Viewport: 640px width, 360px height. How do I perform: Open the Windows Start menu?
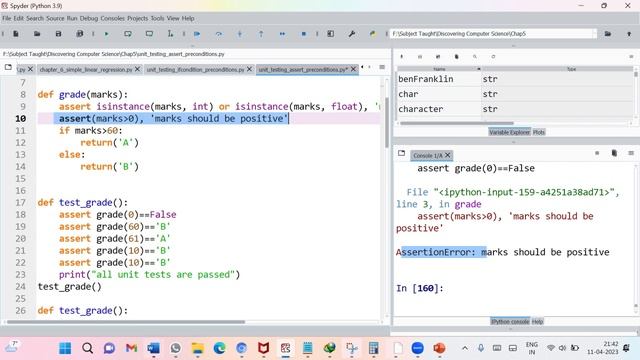(x=65, y=348)
